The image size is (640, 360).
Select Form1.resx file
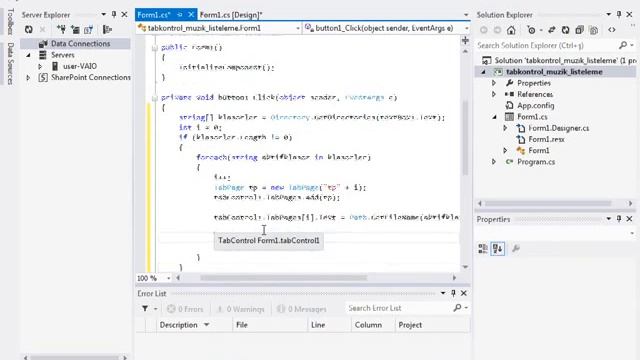546,140
